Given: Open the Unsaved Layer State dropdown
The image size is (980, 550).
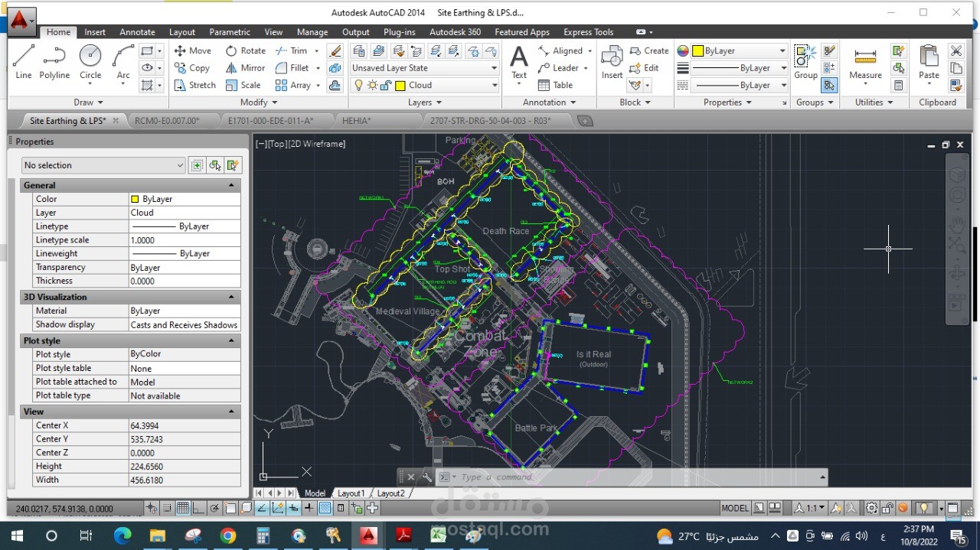Looking at the screenshot, I should pyautogui.click(x=424, y=68).
